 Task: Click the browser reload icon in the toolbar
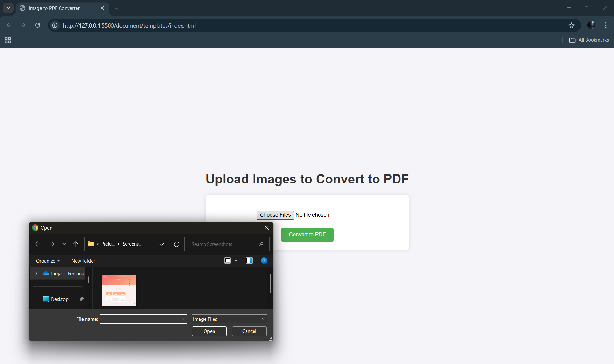(x=37, y=25)
